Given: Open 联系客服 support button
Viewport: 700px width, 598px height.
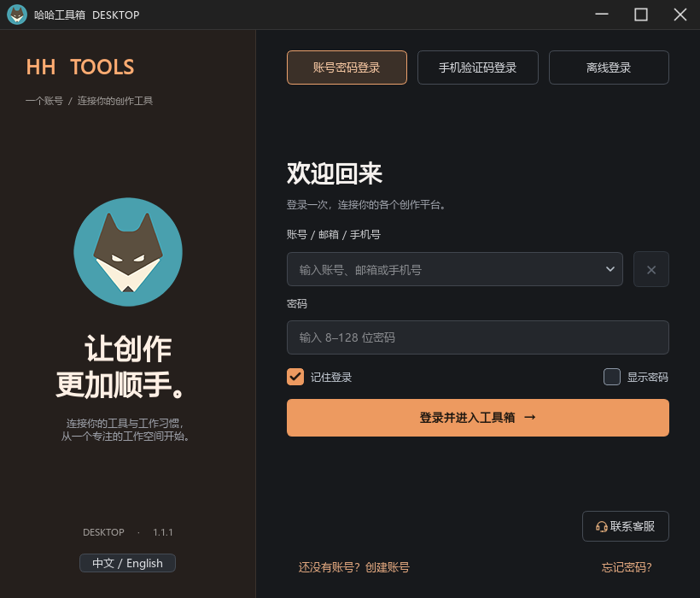Looking at the screenshot, I should coord(626,526).
